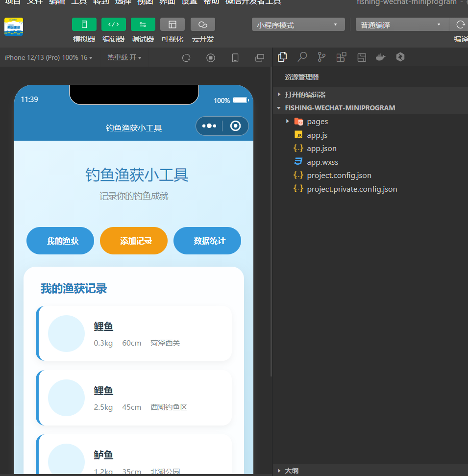Refresh the simulator
The image size is (468, 476).
[x=186, y=58]
